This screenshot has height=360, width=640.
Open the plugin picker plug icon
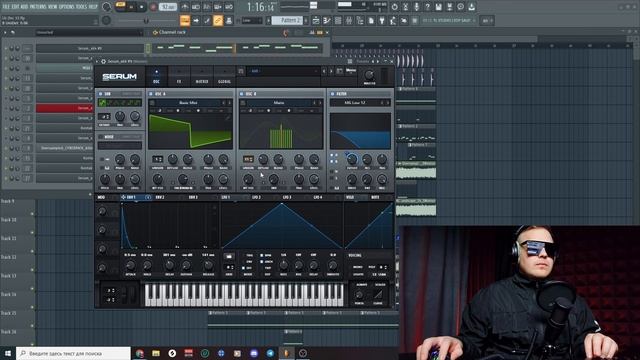(x=382, y=20)
